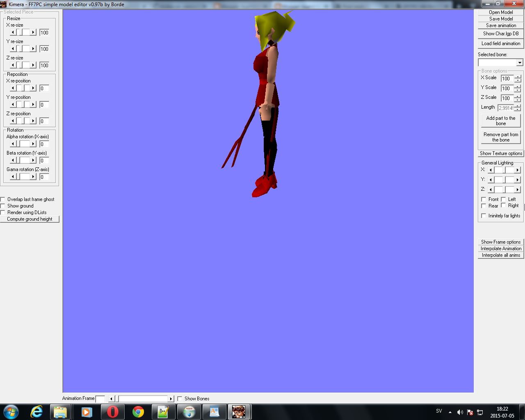Open the document editor taskbar icon

pyautogui.click(x=214, y=412)
